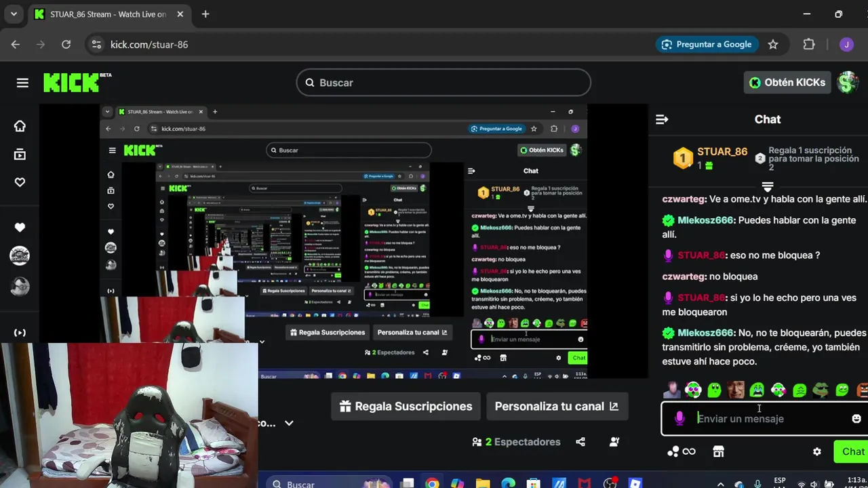Open OBS Studio from Windows taskbar

tap(610, 483)
